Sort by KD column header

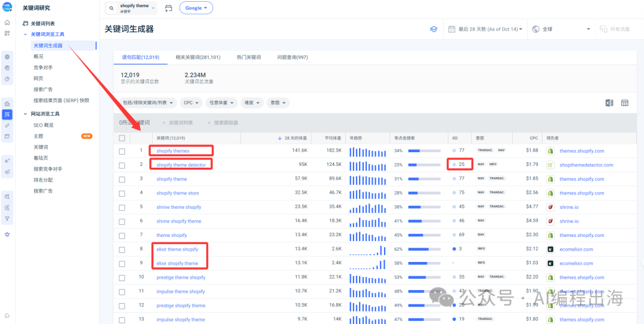(454, 138)
